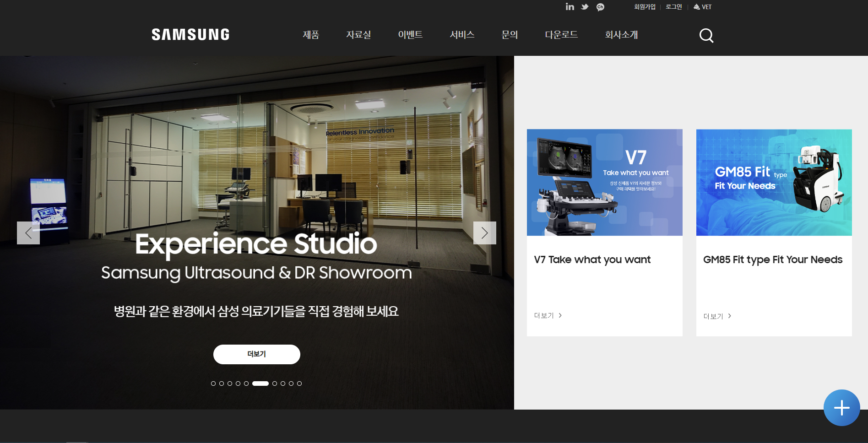Show previous slide with left arrow
This screenshot has width=868, height=443.
tap(28, 233)
